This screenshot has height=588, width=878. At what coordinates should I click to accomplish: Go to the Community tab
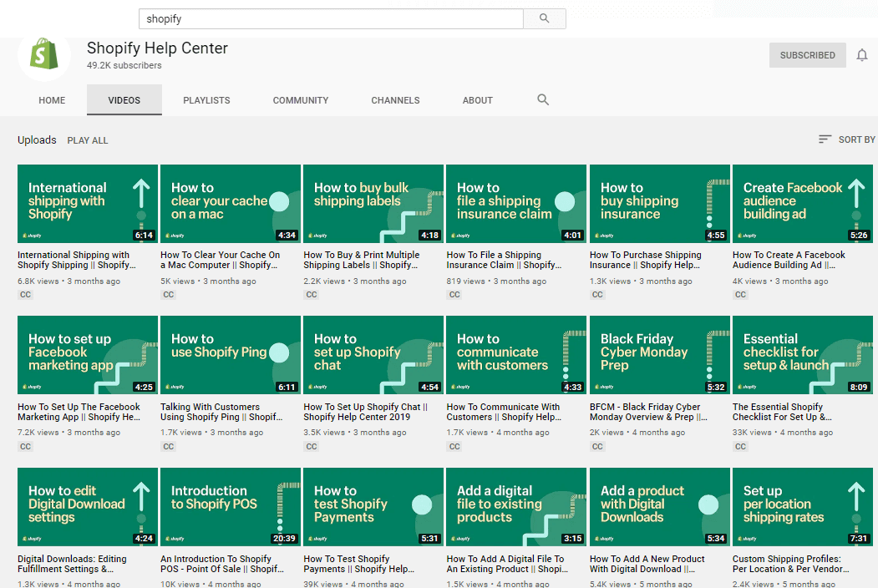point(301,100)
